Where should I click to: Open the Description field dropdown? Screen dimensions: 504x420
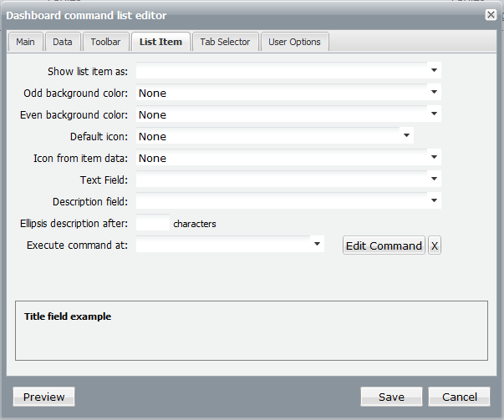[x=434, y=200]
